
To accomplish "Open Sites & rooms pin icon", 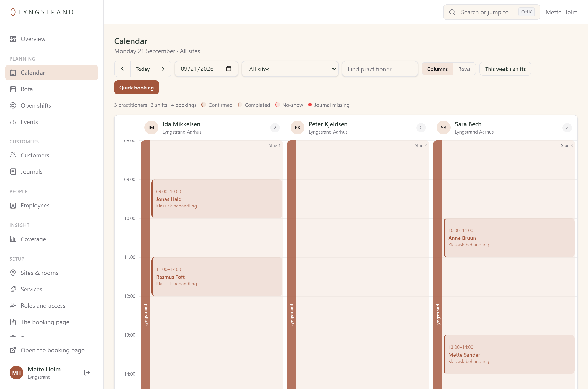I will (x=13, y=273).
